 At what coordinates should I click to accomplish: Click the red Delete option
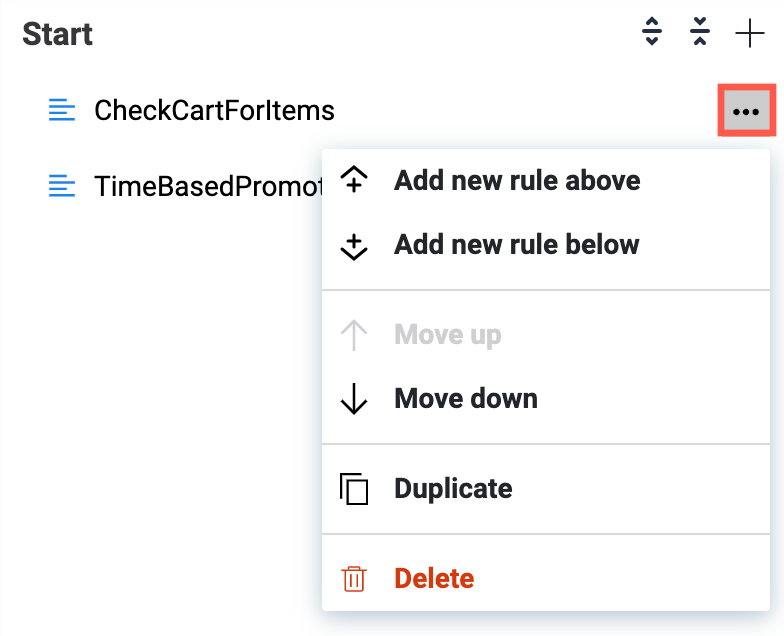click(434, 579)
